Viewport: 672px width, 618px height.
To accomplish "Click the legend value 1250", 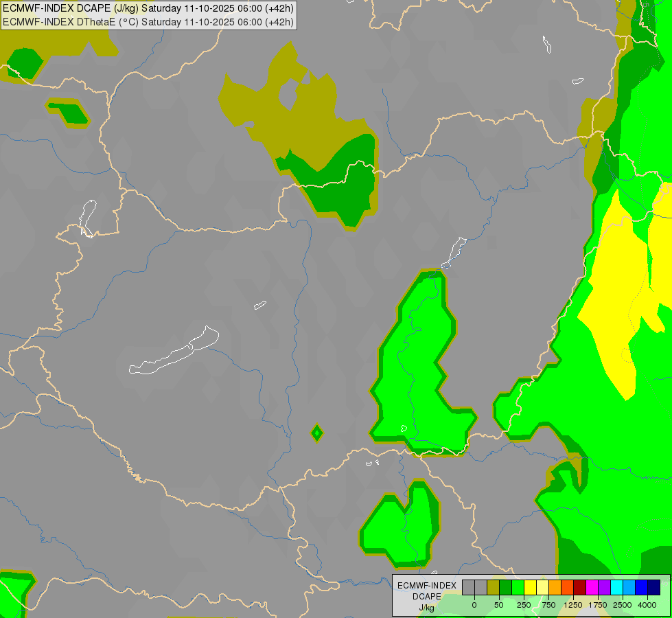I will click(x=573, y=605).
